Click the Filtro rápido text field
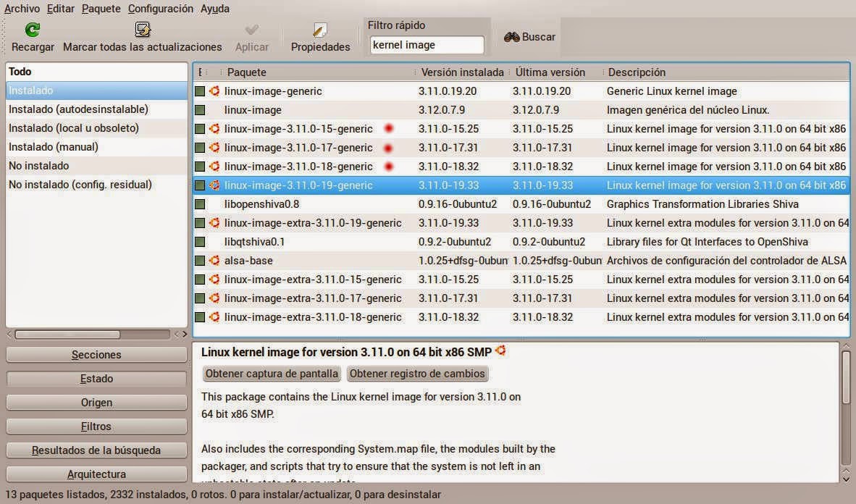Screen dimensions: 856x504 pyautogui.click(x=427, y=45)
